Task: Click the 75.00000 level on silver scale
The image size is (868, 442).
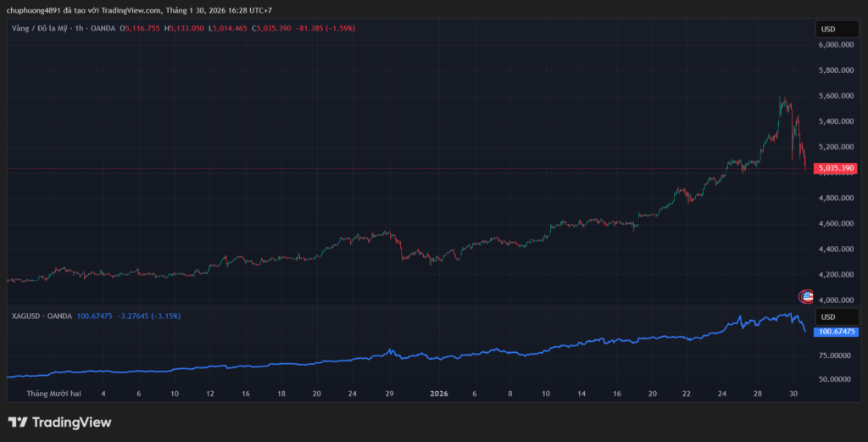Action: tap(835, 355)
